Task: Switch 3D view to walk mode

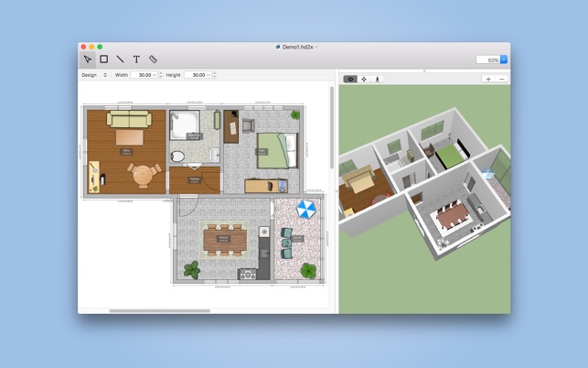Action: click(x=378, y=80)
